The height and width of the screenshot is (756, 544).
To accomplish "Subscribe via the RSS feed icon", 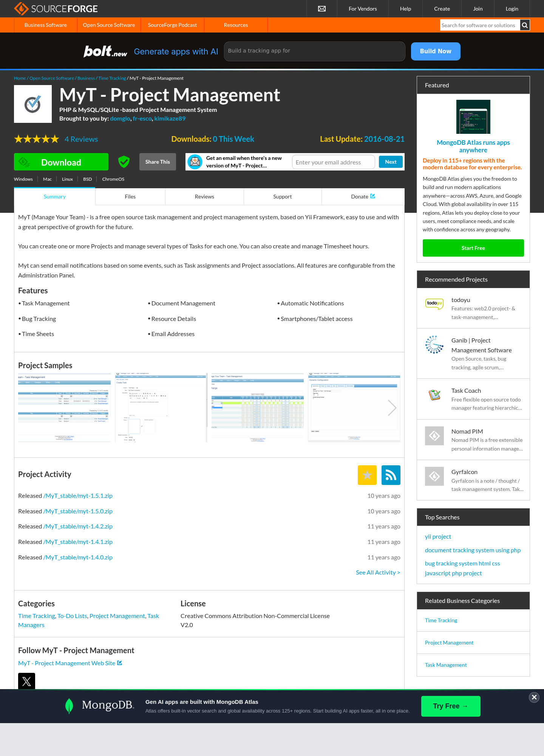I will tap(391, 475).
